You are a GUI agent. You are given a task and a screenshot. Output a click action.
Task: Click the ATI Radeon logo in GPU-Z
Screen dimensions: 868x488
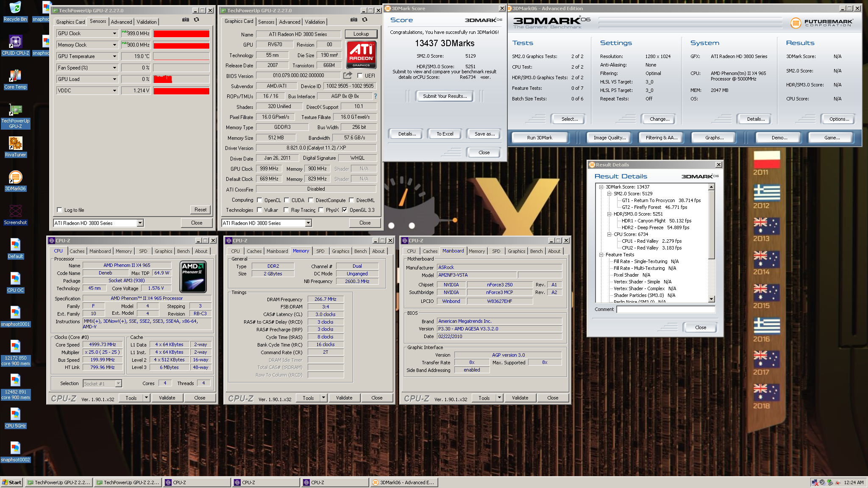[362, 54]
